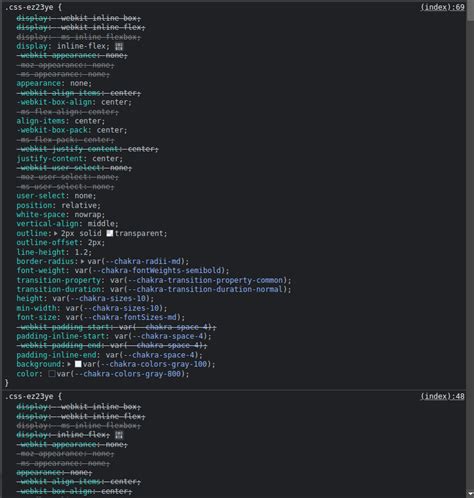Click the scrollbar down arrow

[x=470, y=494]
